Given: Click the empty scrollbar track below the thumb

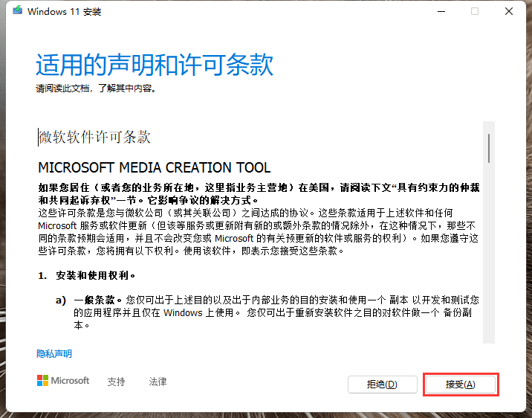Looking at the screenshot, I should point(488,260).
